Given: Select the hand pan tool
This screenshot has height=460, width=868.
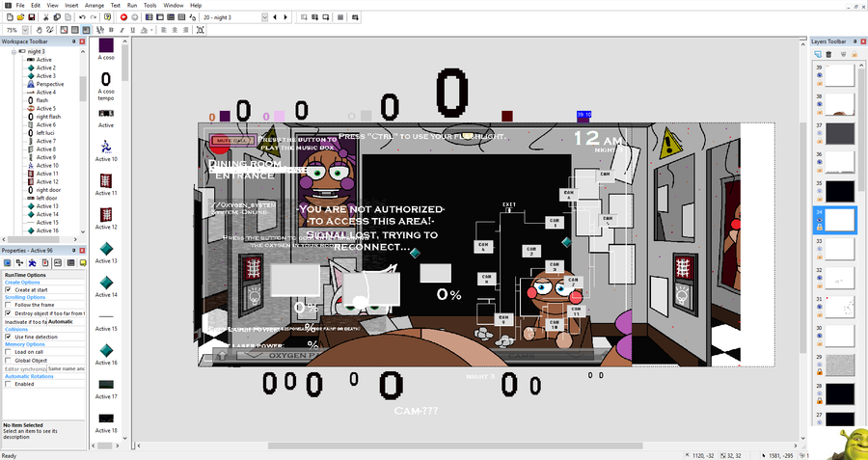Looking at the screenshot, I should point(40,30).
